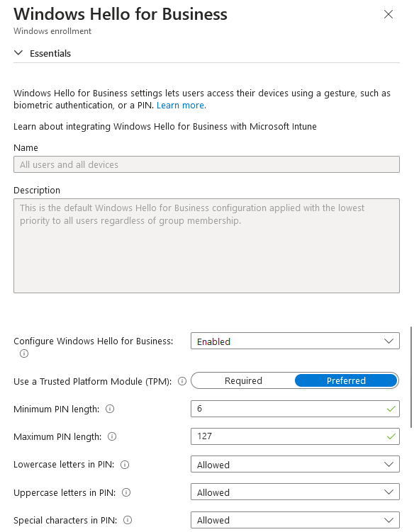Set TPM option to Preferred
Viewport: 414px width, 532px height.
click(346, 380)
